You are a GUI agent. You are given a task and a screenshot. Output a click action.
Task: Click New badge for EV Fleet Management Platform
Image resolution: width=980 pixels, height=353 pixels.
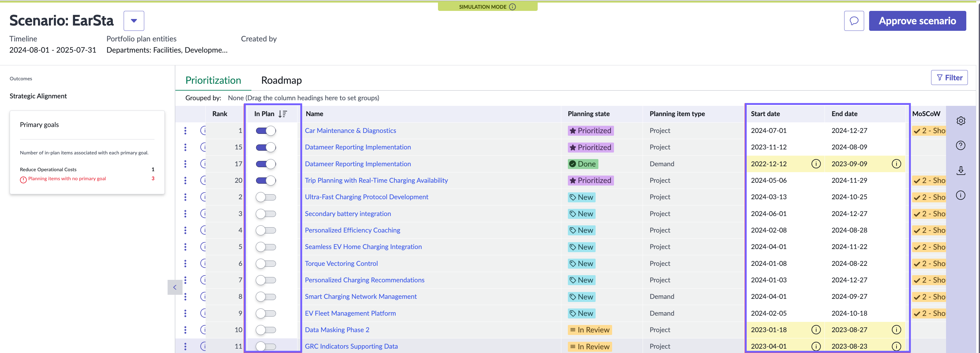(581, 313)
